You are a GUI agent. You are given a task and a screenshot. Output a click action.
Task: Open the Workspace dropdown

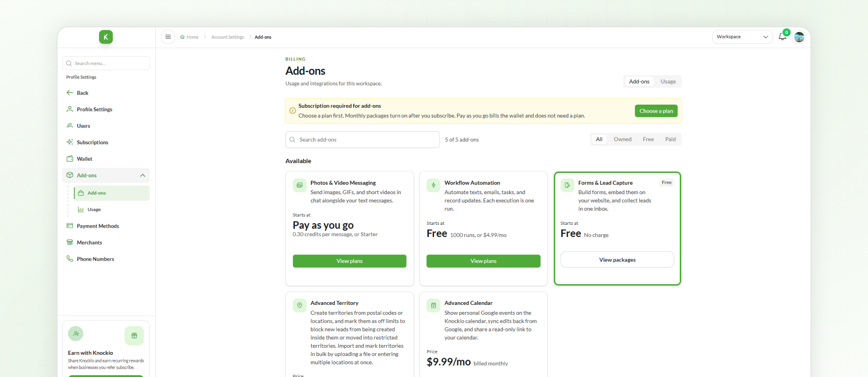pyautogui.click(x=743, y=37)
